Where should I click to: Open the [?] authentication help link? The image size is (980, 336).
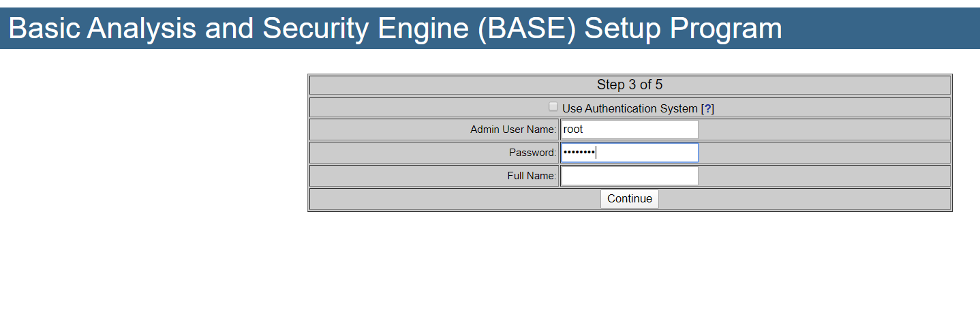[707, 108]
